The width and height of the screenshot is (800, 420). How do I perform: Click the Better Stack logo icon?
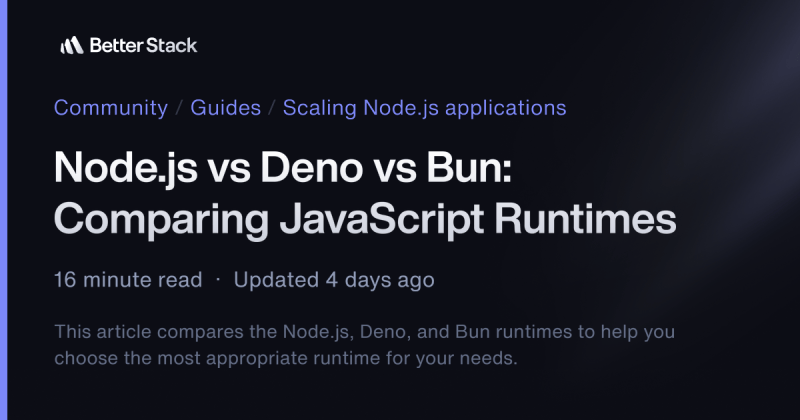tap(72, 45)
